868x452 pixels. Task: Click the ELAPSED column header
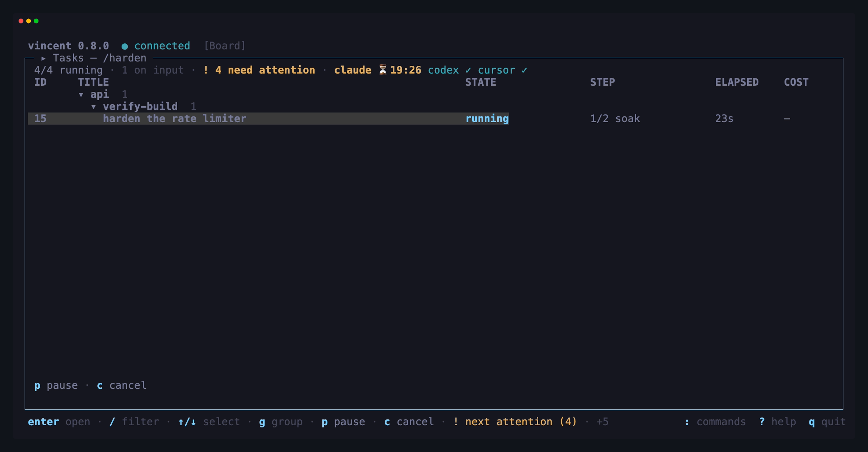(737, 82)
